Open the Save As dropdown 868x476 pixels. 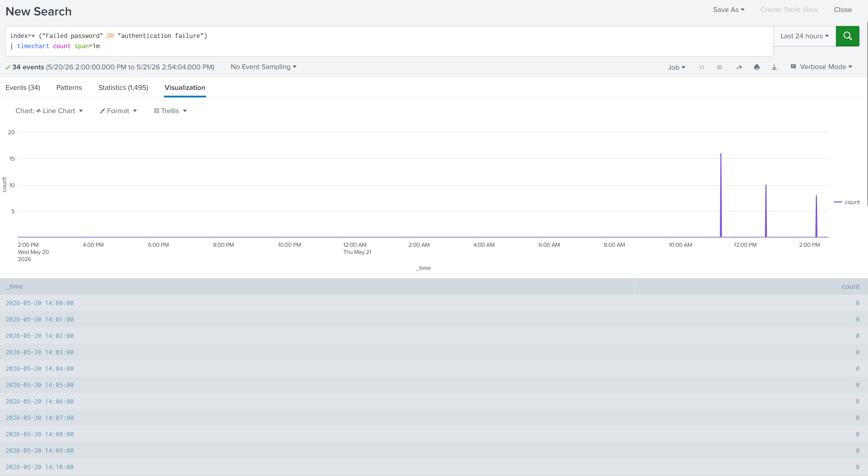coord(729,10)
